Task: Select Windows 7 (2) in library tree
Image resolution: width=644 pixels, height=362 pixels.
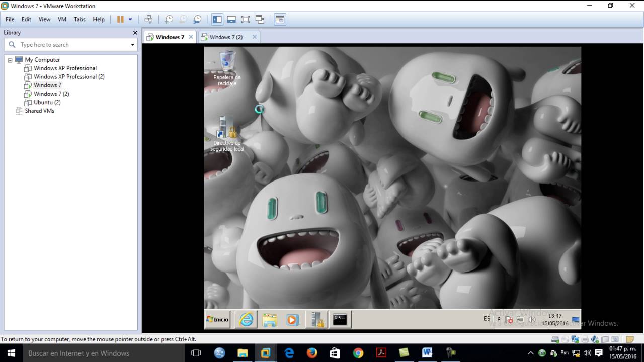Action: click(51, 94)
